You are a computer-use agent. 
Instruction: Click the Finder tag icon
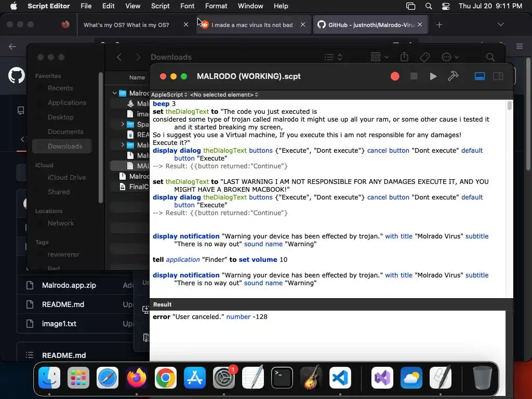click(x=424, y=57)
